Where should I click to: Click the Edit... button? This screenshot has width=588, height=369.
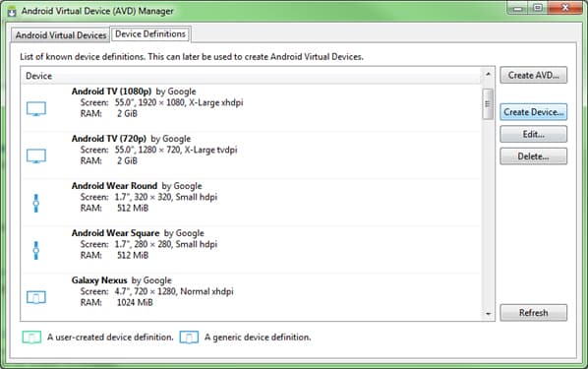[x=533, y=134]
